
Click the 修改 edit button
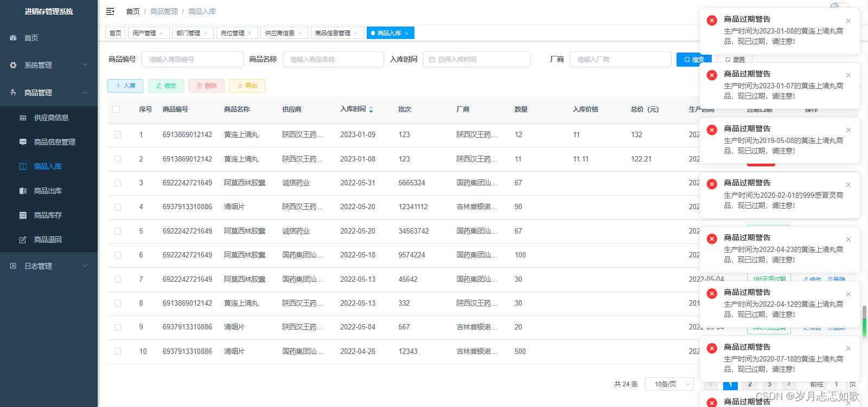point(166,86)
